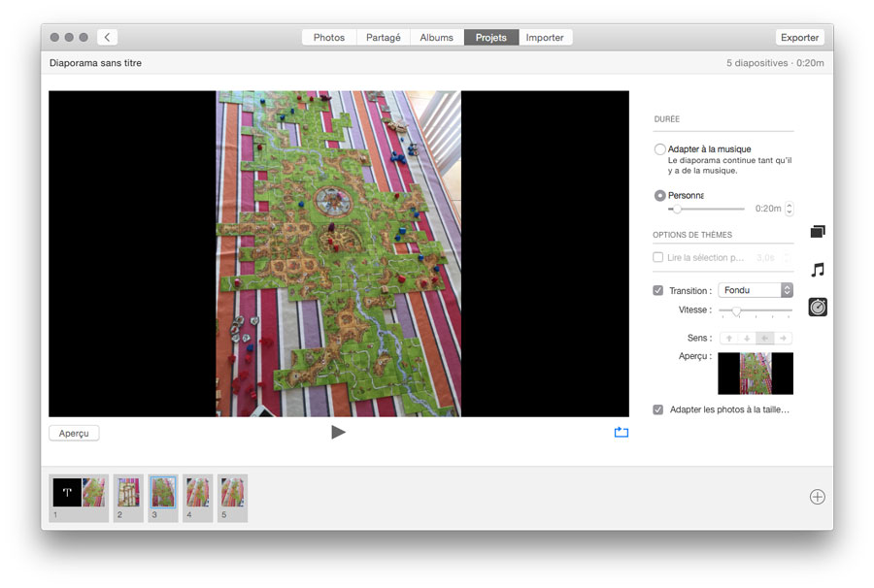This screenshot has height=588, width=874.
Task: Select slide 4 thumbnail
Action: click(x=197, y=498)
